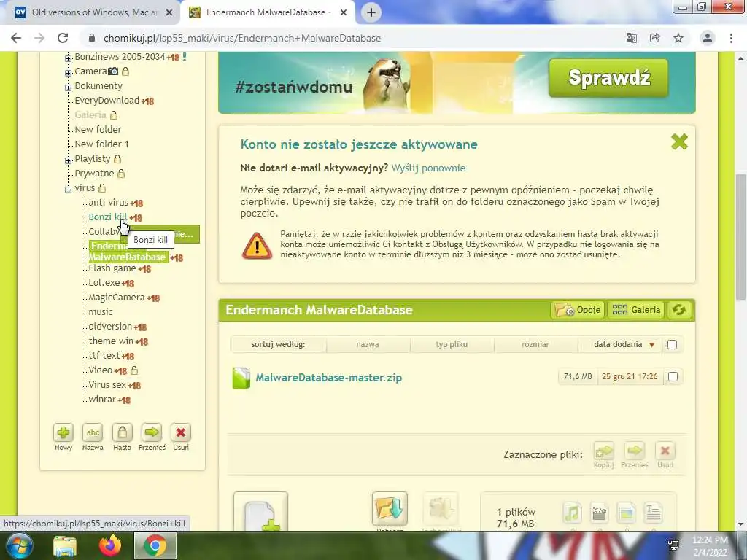747x560 pixels.
Task: Click the taskbar clock
Action: (x=710, y=546)
